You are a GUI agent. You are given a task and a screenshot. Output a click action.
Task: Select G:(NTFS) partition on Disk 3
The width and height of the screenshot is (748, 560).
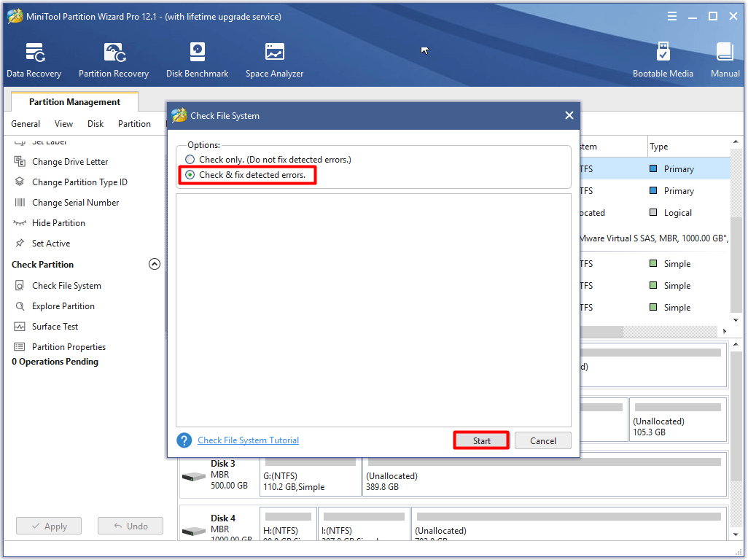[310, 476]
